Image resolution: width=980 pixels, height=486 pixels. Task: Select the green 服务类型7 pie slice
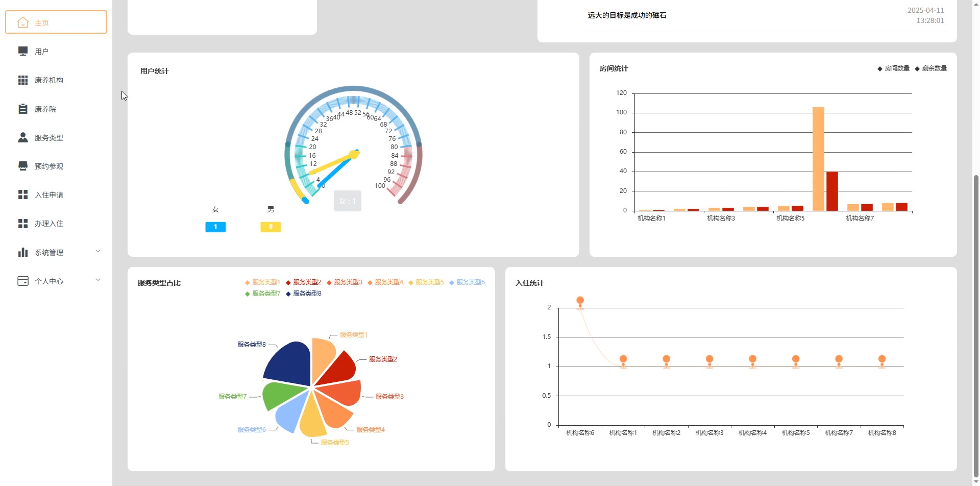[282, 396]
